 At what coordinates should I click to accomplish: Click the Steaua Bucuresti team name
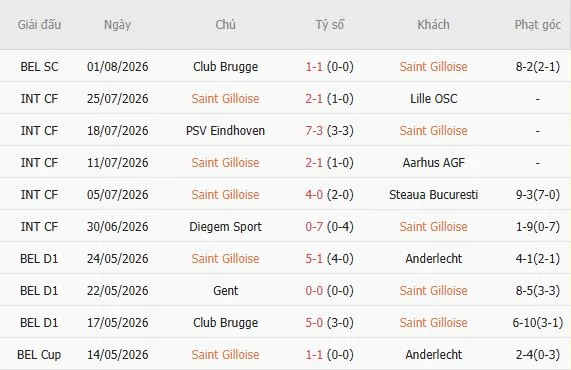(433, 195)
